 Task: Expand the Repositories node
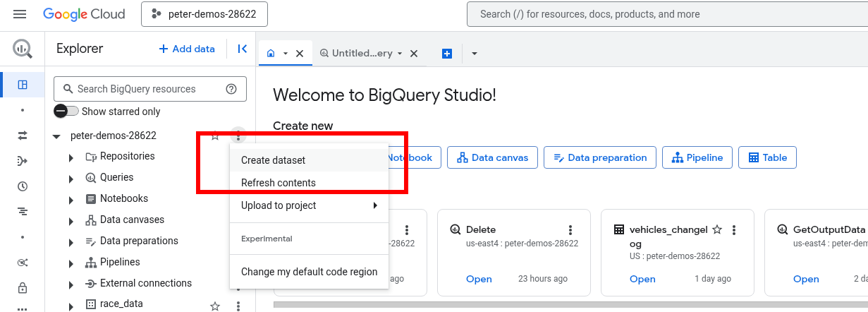71,157
